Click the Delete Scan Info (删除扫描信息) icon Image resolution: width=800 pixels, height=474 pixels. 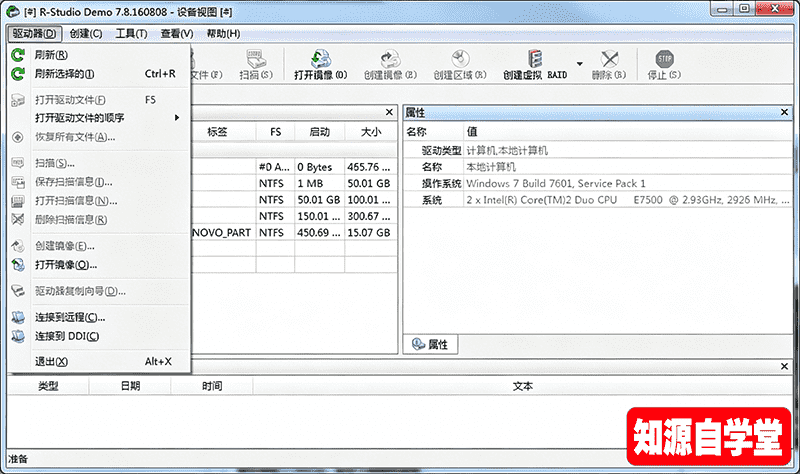click(x=18, y=220)
